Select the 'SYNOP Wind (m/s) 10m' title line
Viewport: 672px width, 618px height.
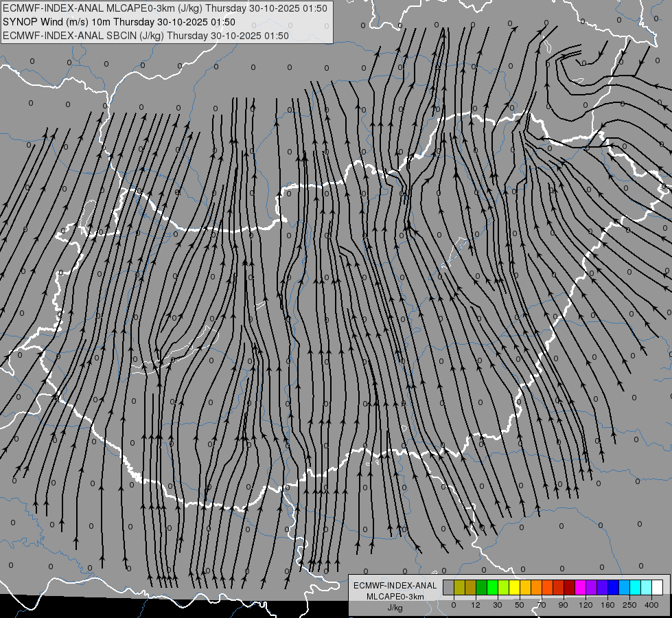(x=119, y=22)
